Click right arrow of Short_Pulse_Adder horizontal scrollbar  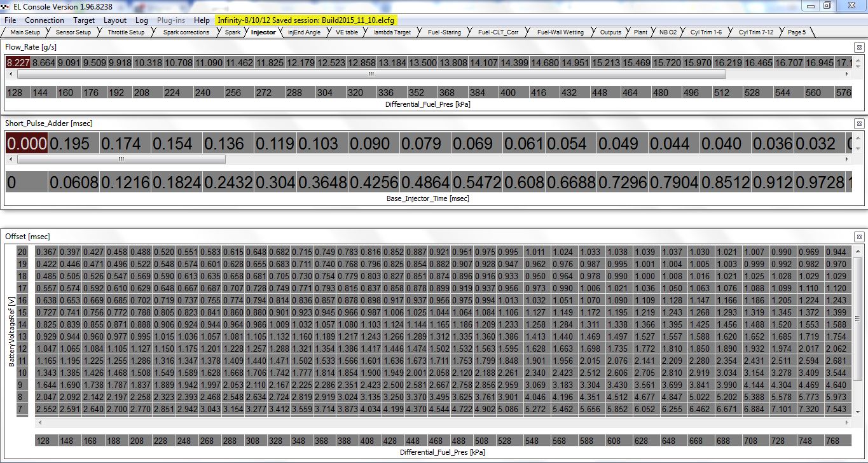pos(847,159)
